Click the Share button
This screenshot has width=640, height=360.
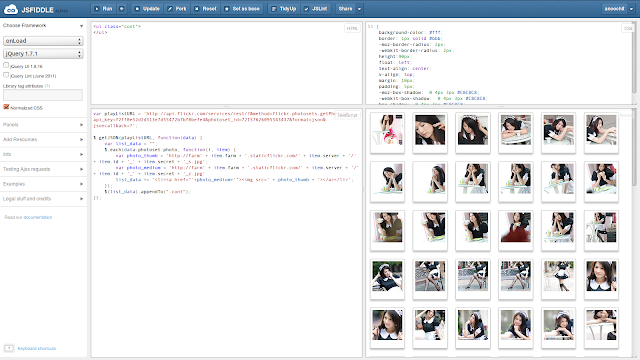tap(345, 9)
